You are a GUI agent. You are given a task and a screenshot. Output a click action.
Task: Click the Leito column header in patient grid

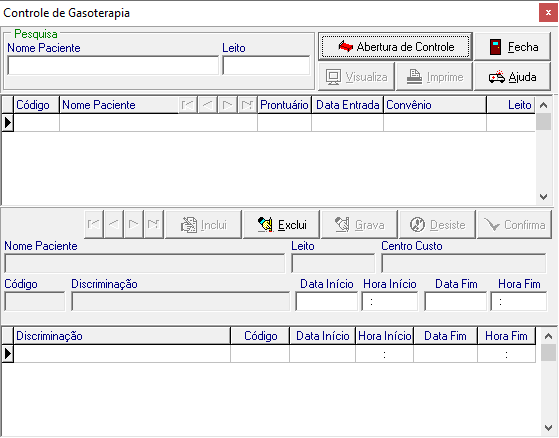pos(511,105)
